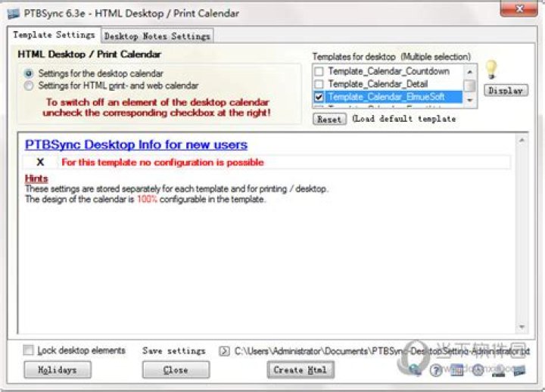Click the template list scrollbar thumb

coord(470,86)
